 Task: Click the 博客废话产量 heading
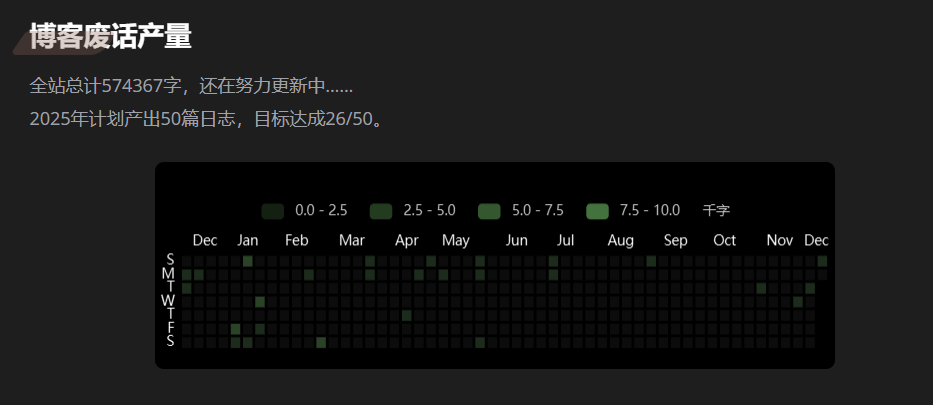point(110,37)
